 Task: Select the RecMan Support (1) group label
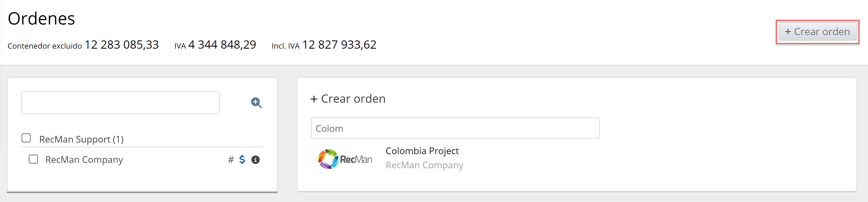coord(81,139)
